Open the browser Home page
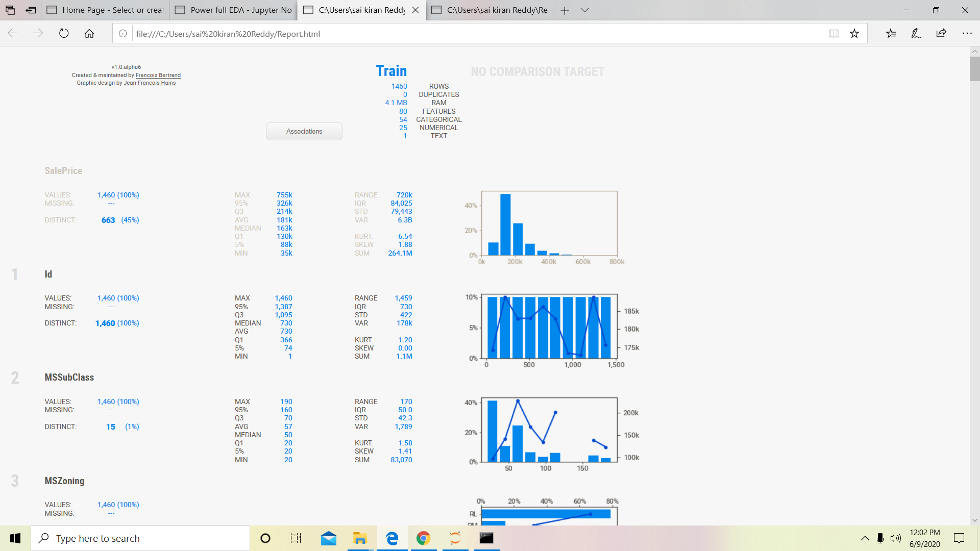Viewport: 980px width, 551px height. (x=90, y=33)
